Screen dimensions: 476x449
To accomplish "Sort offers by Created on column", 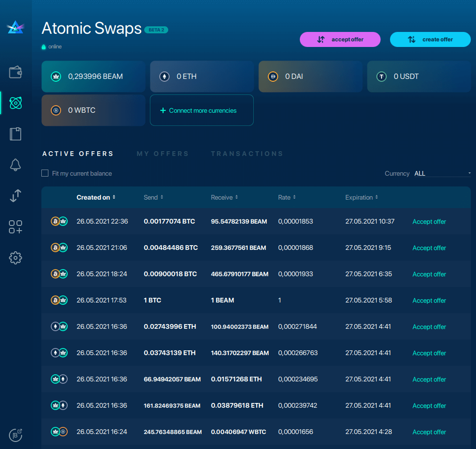I will (96, 198).
